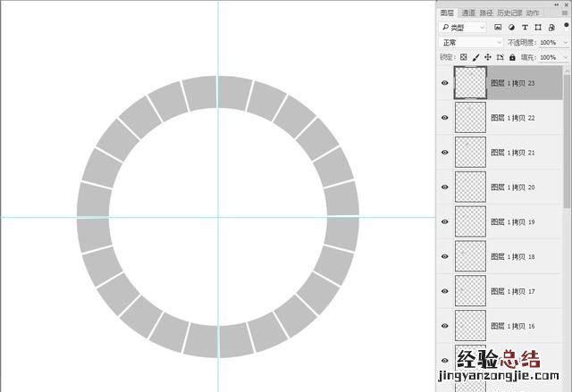Select thumbnail of 图层 1 拷贝 22
Image resolution: width=572 pixels, height=392 pixels.
pyautogui.click(x=470, y=117)
